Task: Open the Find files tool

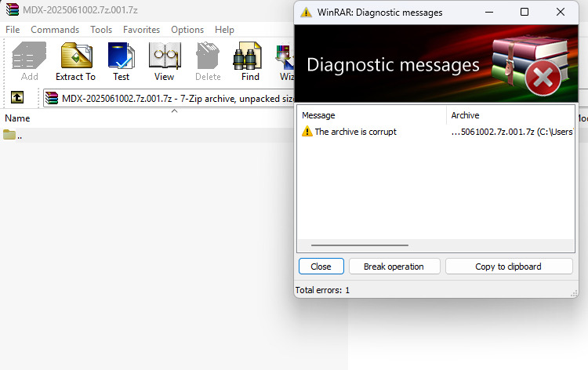Action: pyautogui.click(x=250, y=61)
